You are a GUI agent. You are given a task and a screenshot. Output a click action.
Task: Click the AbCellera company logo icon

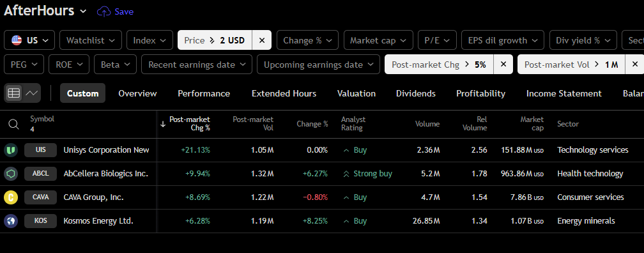(11, 174)
